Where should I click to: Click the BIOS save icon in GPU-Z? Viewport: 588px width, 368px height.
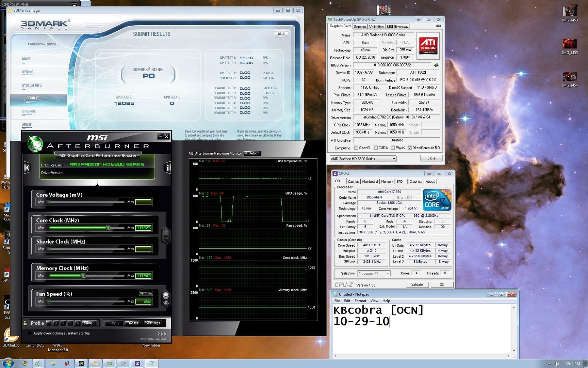pyautogui.click(x=436, y=65)
